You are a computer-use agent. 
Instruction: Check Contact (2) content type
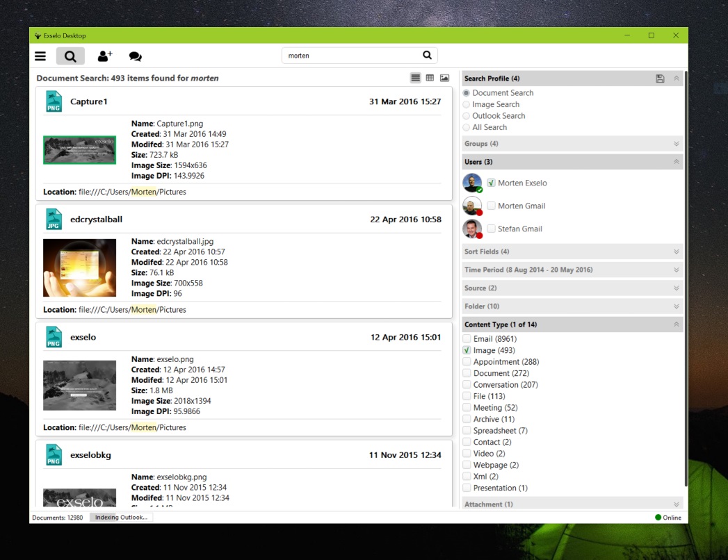[x=467, y=442]
